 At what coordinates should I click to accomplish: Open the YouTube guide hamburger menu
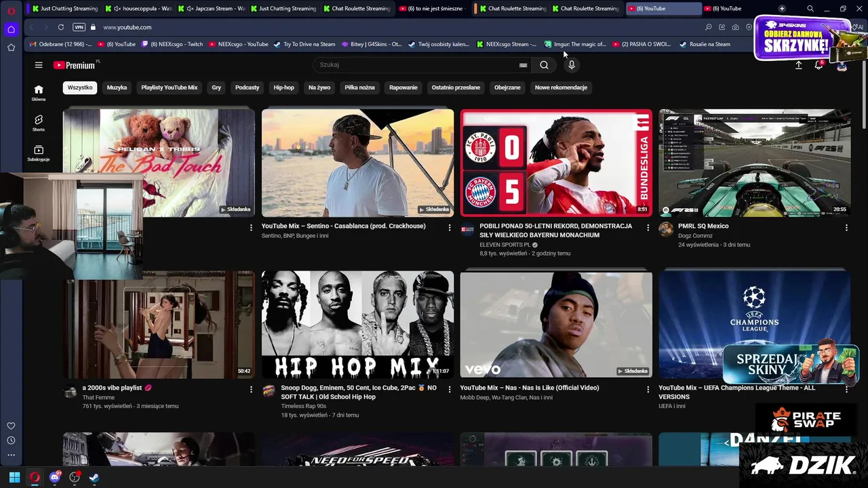[x=39, y=65]
